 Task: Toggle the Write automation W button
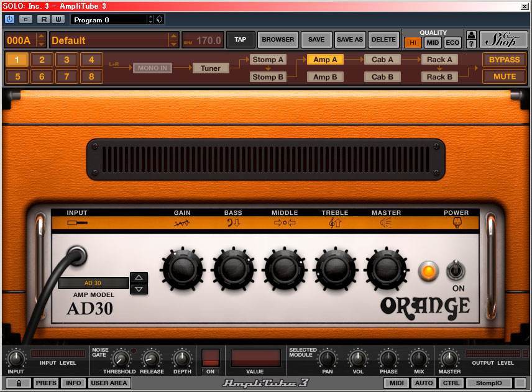(x=58, y=19)
